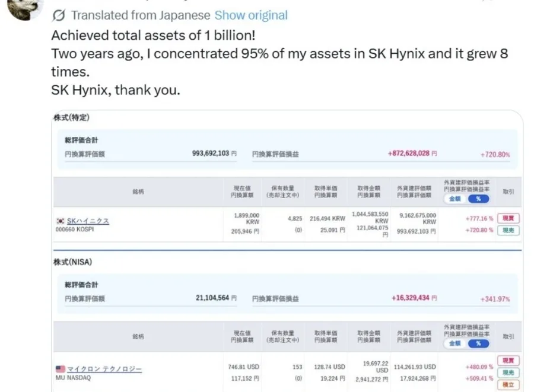Open the SKハイニクス stock link

(x=88, y=221)
